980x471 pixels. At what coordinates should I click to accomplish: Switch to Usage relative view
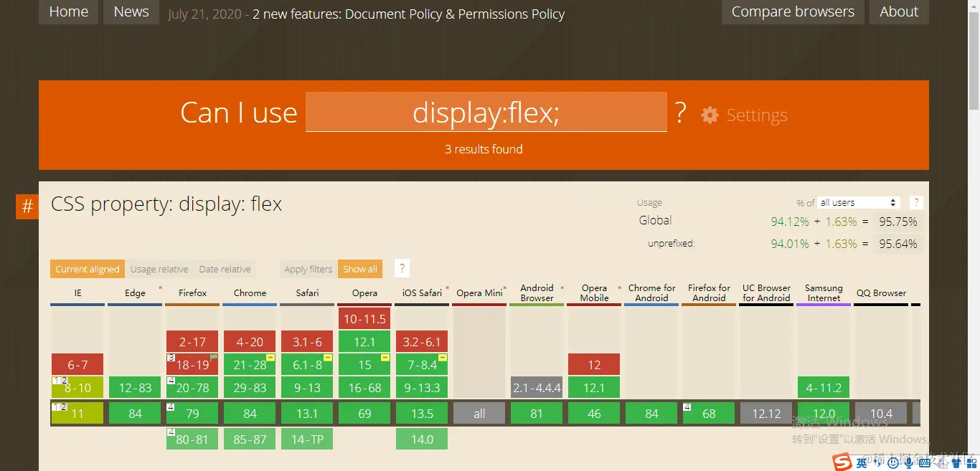tap(159, 269)
